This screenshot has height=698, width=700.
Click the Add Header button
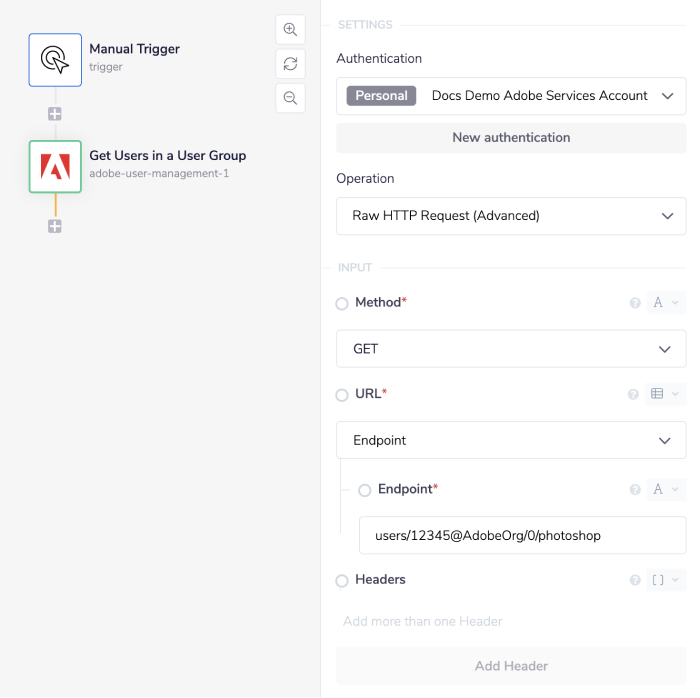[511, 666]
